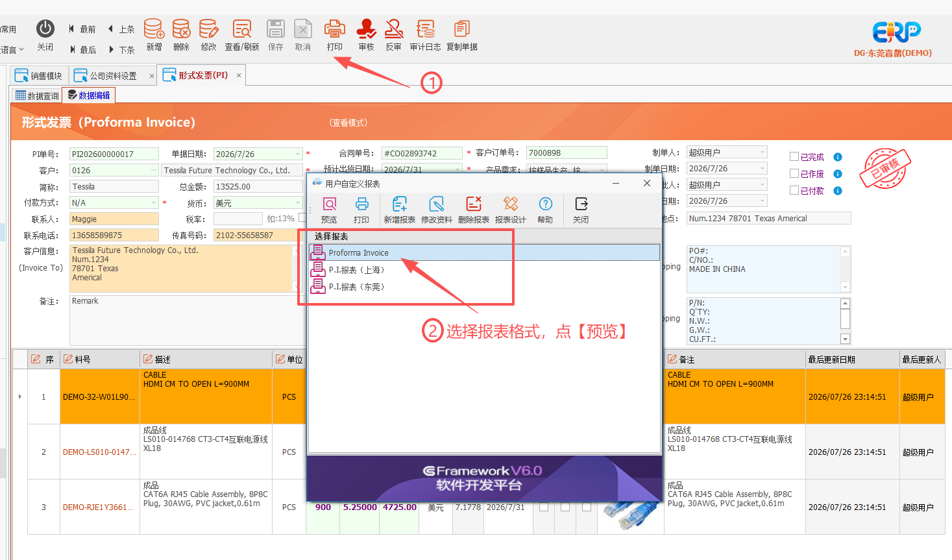Toggle the 已作废 checkbox
The height and width of the screenshot is (560, 952).
[794, 173]
